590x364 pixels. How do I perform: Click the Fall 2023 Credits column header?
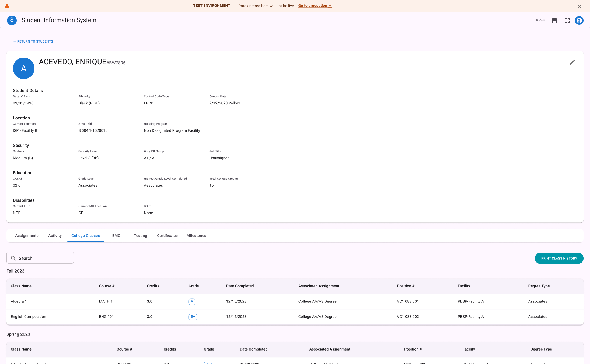point(153,286)
